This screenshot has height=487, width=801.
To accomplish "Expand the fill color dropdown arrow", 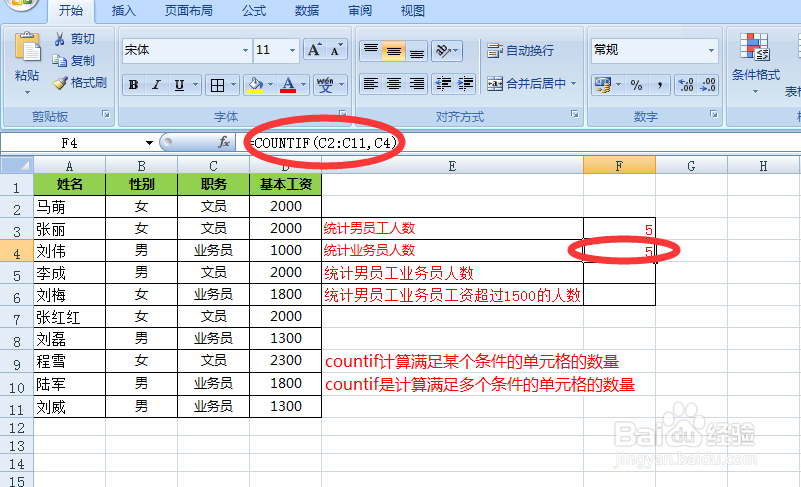I will click(x=270, y=85).
